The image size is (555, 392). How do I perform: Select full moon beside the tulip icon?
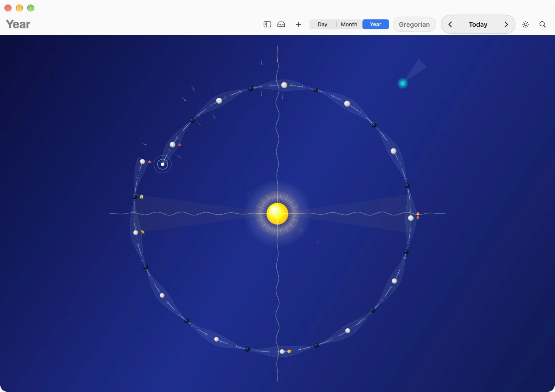pyautogui.click(x=411, y=218)
